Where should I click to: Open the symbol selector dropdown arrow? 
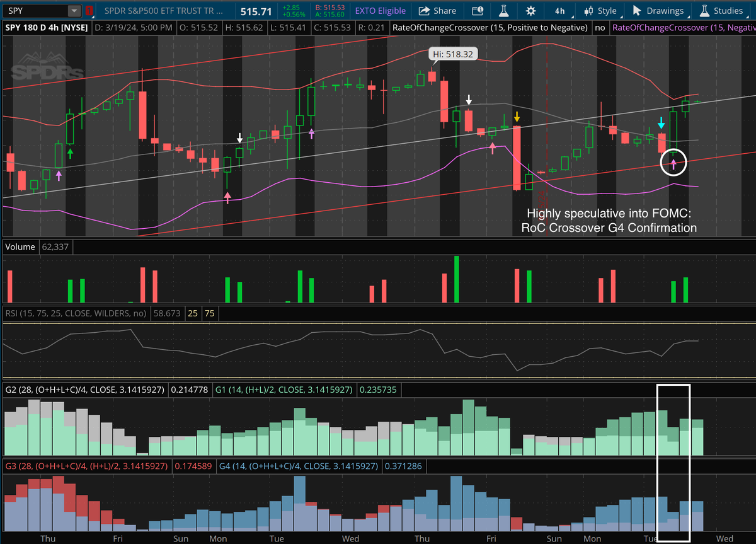coord(74,11)
